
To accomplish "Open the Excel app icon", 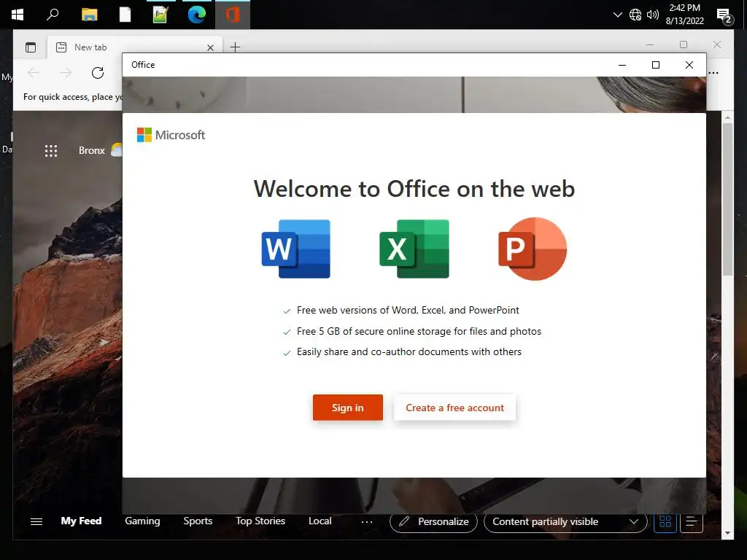I will point(414,249).
